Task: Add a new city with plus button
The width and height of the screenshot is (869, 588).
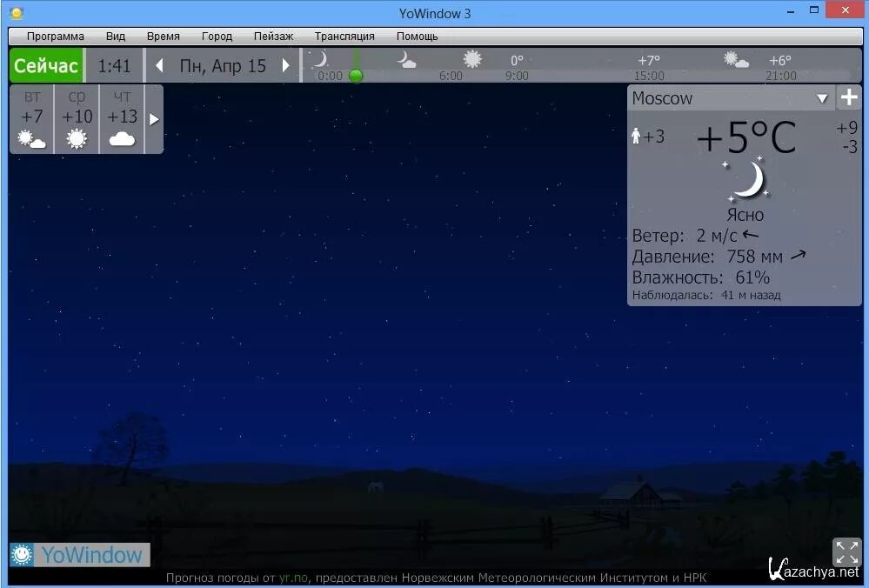Action: [849, 98]
